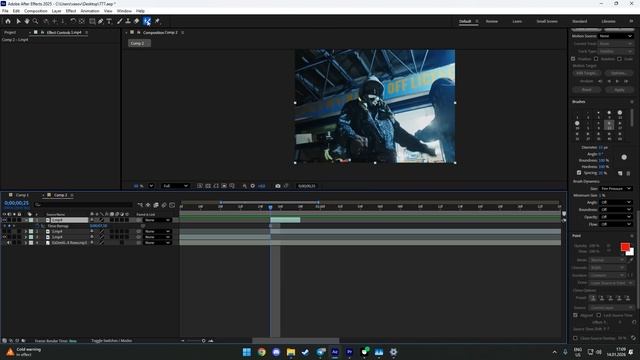
Task: Click the save brush icon beside Spacing
Action: tap(620, 173)
